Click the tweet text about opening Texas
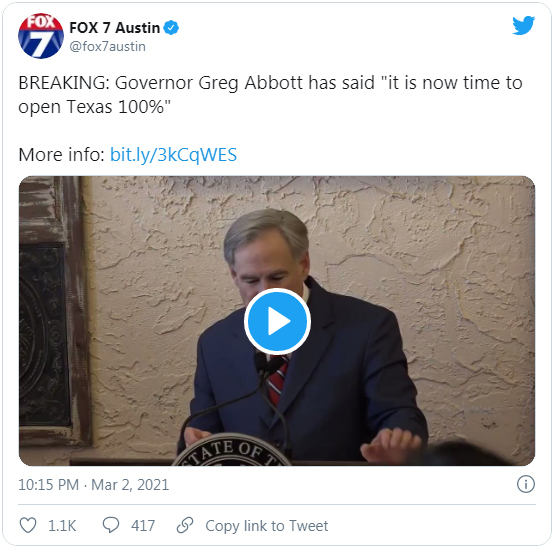 pyautogui.click(x=270, y=94)
